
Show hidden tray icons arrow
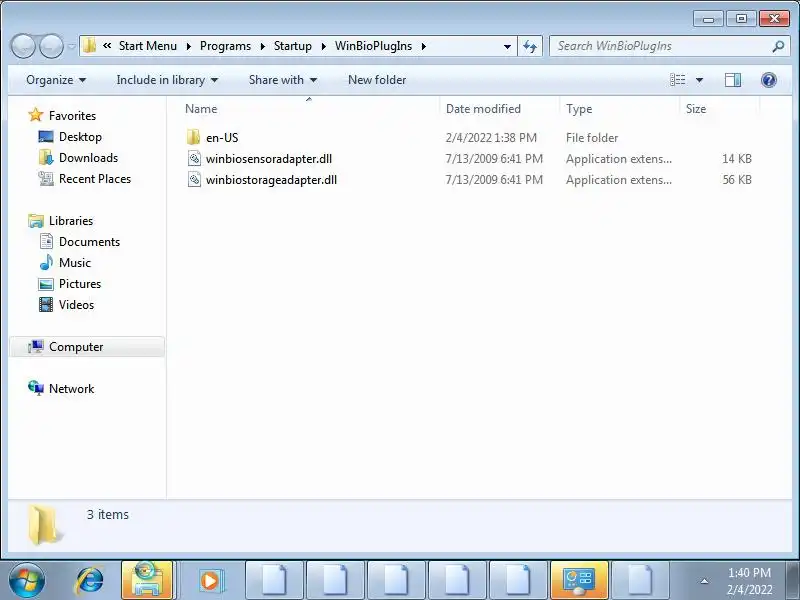coord(704,581)
